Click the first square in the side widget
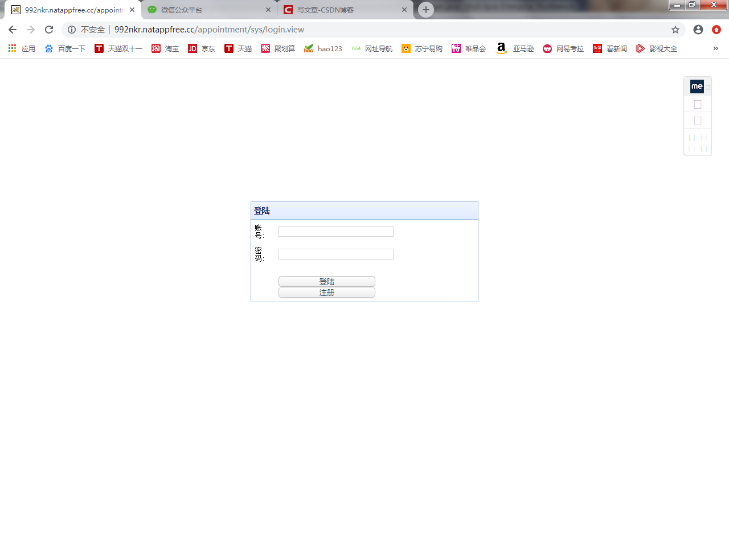 tap(698, 105)
